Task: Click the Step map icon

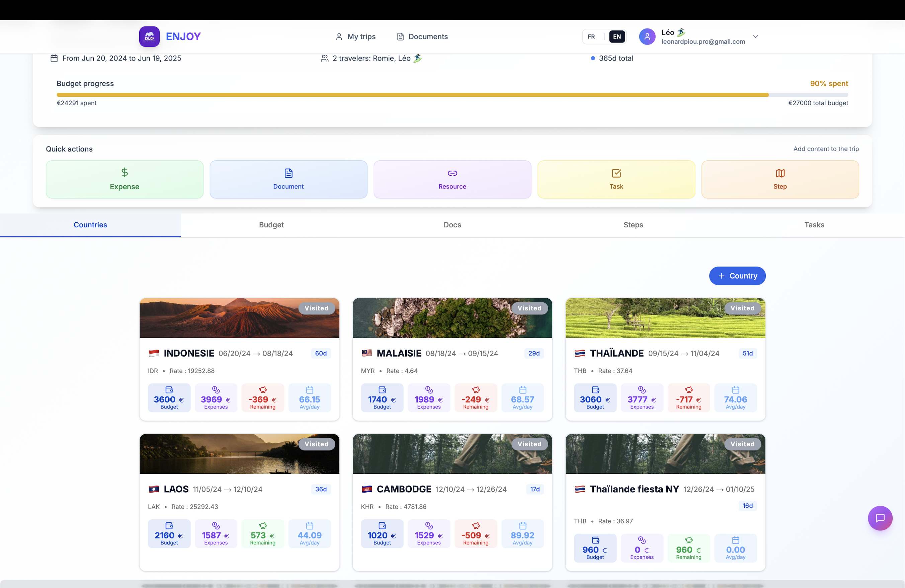Action: click(x=780, y=173)
